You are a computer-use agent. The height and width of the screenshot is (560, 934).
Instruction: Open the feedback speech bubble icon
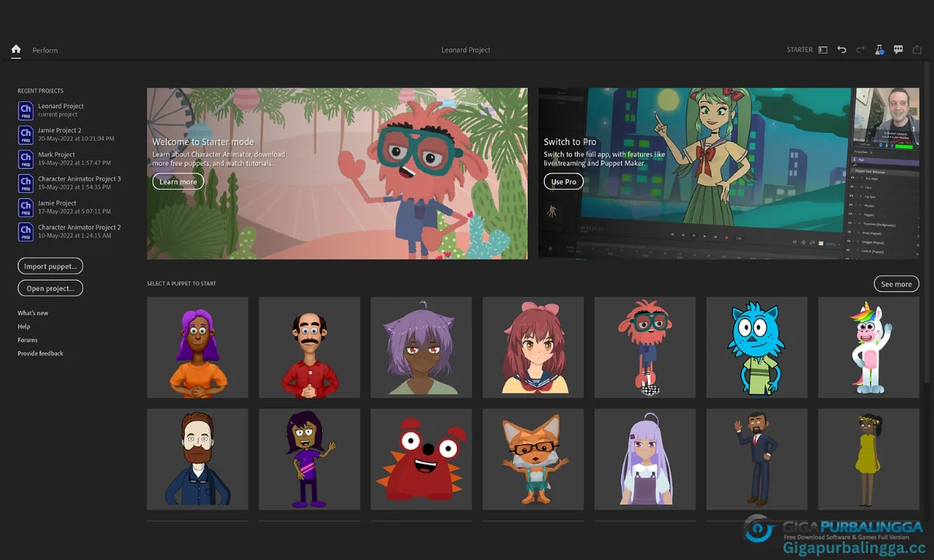[x=898, y=50]
